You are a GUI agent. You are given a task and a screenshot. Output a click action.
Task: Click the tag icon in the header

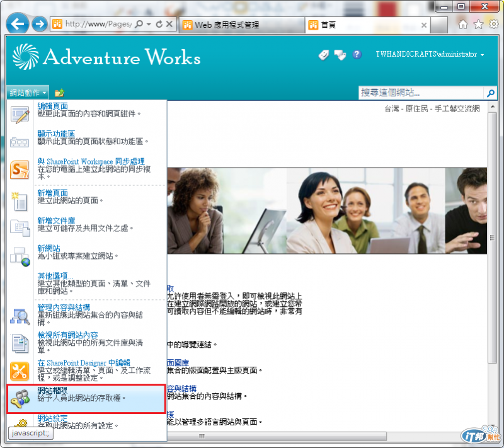click(x=324, y=55)
